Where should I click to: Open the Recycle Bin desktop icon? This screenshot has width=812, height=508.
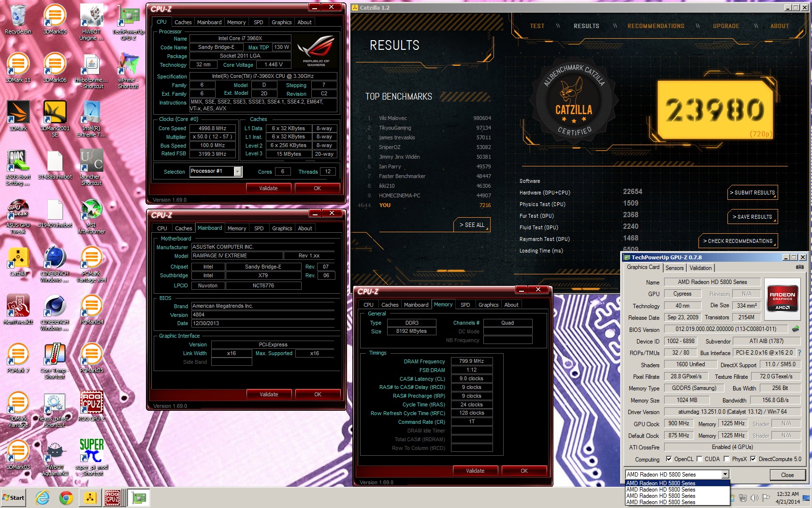[18, 19]
